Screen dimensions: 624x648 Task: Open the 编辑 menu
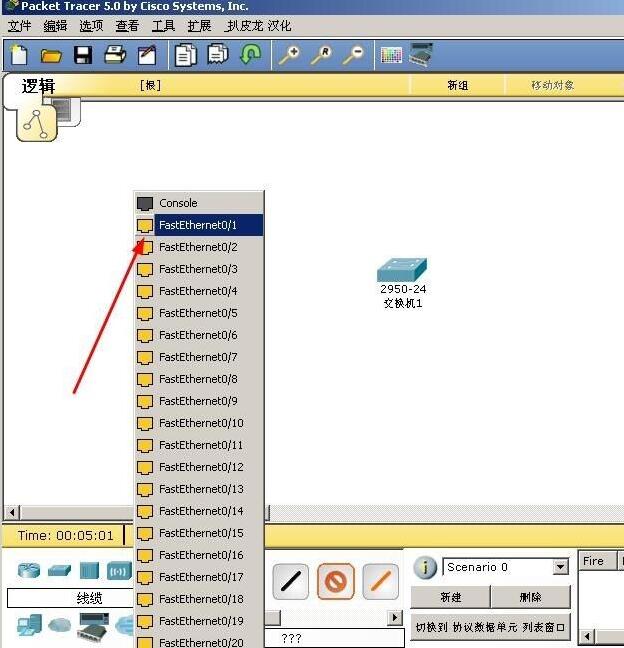(x=55, y=26)
